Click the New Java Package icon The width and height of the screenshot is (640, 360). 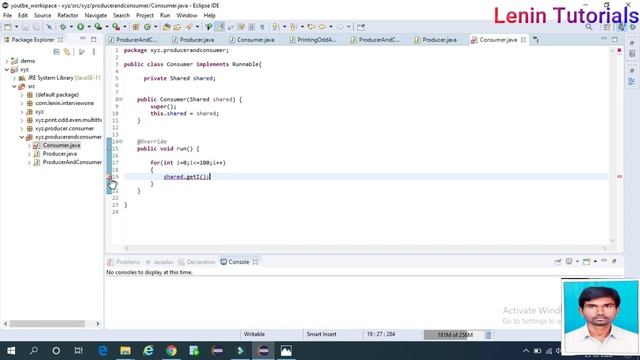(x=136, y=27)
